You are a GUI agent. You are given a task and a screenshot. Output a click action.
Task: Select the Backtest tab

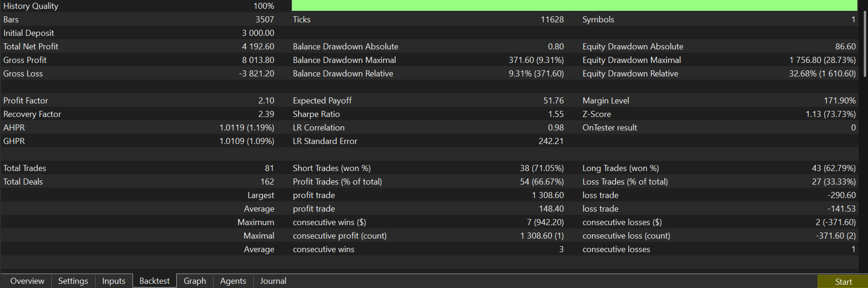(154, 281)
